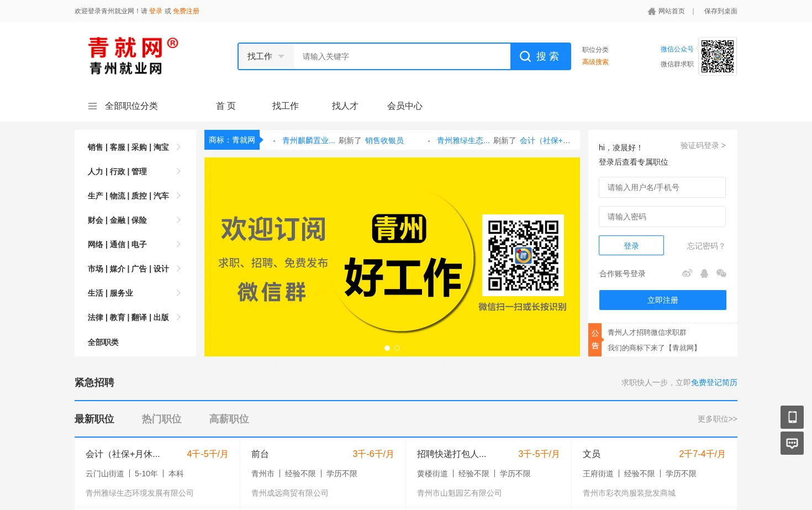812x510 pixels.
Task: Click the home icon beside 网站首页
Action: (x=652, y=11)
